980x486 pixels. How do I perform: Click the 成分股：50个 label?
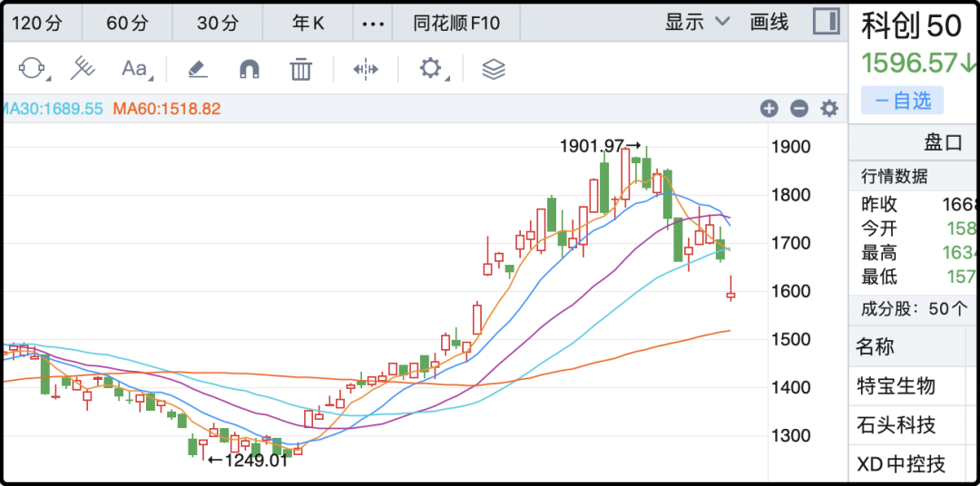click(x=914, y=308)
